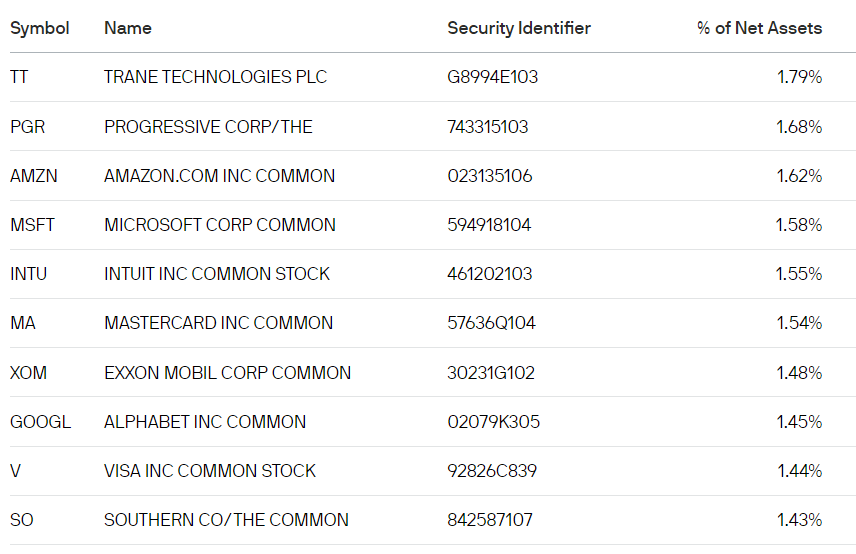Select MICROSOFT CORP COMMON name
This screenshot has height=554, width=856.
pyautogui.click(x=220, y=225)
